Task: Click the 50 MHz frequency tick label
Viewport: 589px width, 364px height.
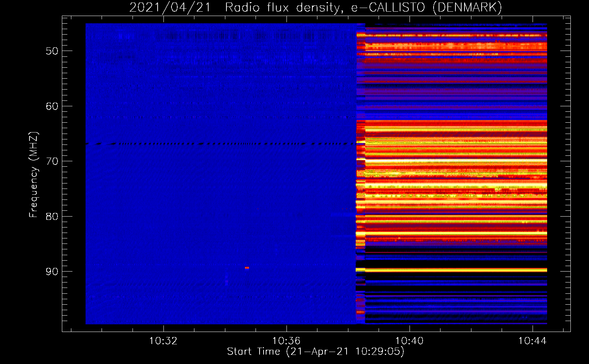Action: (52, 51)
